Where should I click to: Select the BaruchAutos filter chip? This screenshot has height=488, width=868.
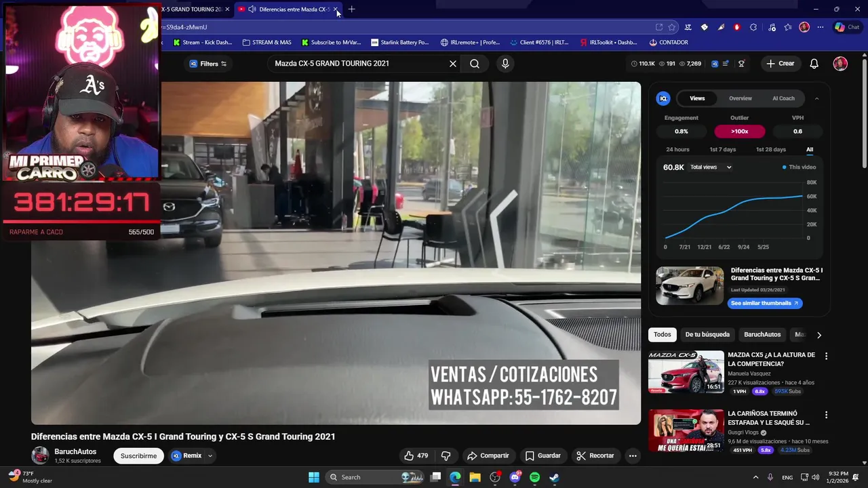(x=762, y=335)
